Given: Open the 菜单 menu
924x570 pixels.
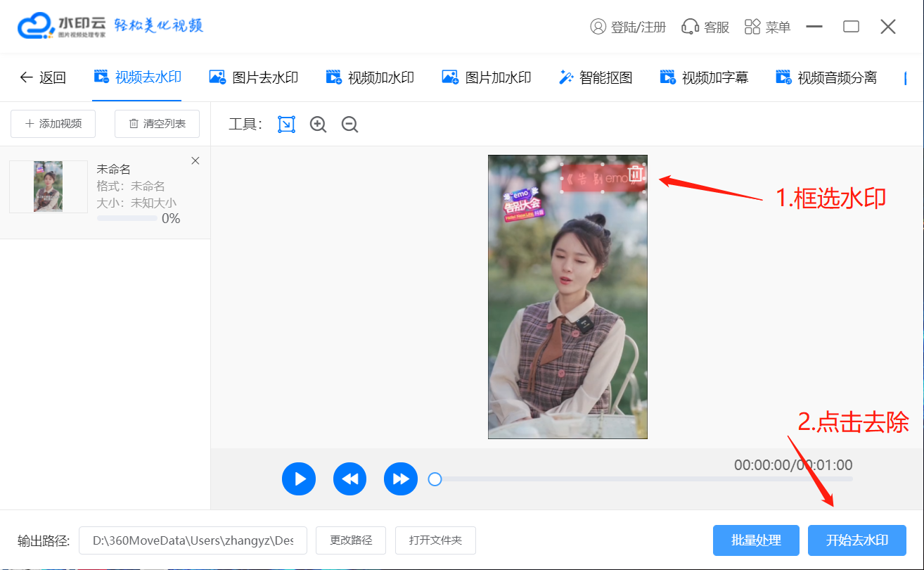Looking at the screenshot, I should click(767, 27).
